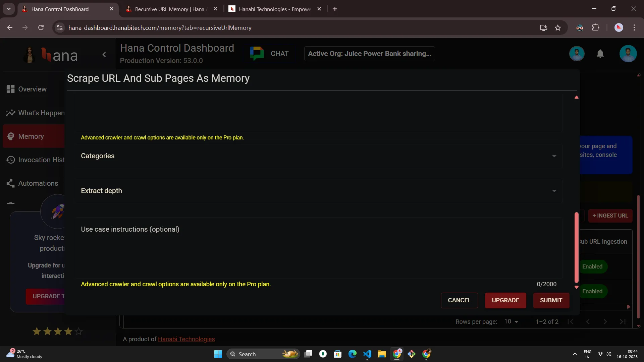Click the Overview sidebar icon
Viewport: 644px width, 362px height.
(x=10, y=89)
